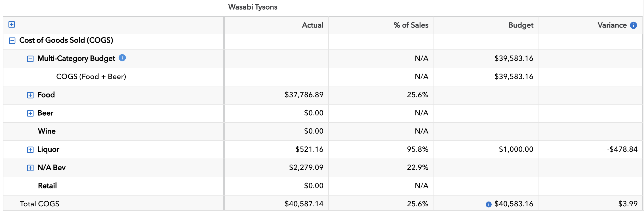Expand the Food category row

tap(30, 95)
